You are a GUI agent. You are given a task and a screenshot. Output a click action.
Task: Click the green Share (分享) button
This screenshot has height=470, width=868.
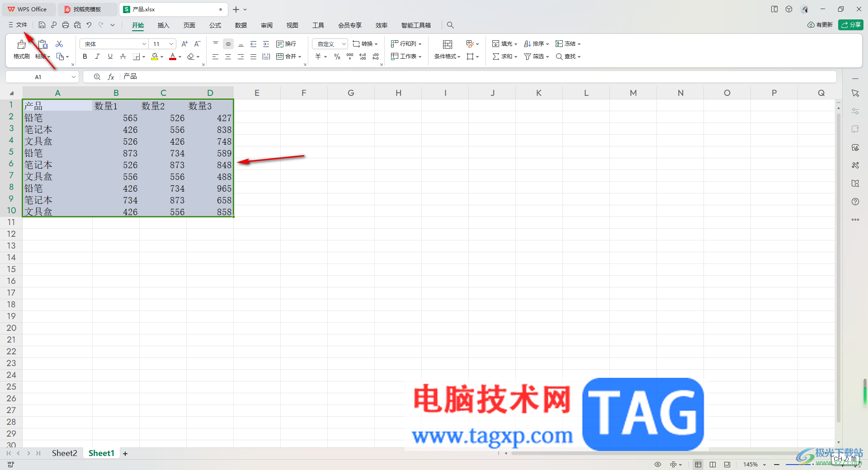[x=850, y=25]
